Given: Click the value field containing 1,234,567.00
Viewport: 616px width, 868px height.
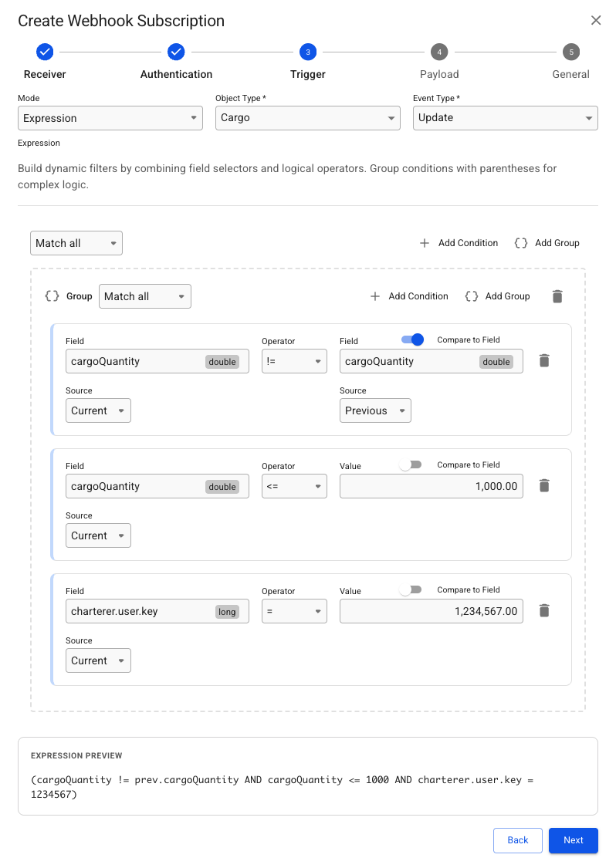Looking at the screenshot, I should [431, 611].
